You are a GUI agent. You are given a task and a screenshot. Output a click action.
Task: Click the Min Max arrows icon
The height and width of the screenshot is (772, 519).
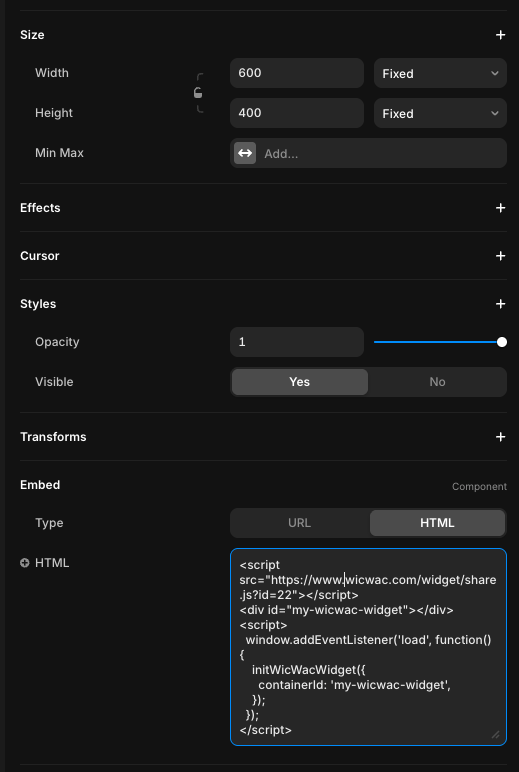[x=245, y=153]
